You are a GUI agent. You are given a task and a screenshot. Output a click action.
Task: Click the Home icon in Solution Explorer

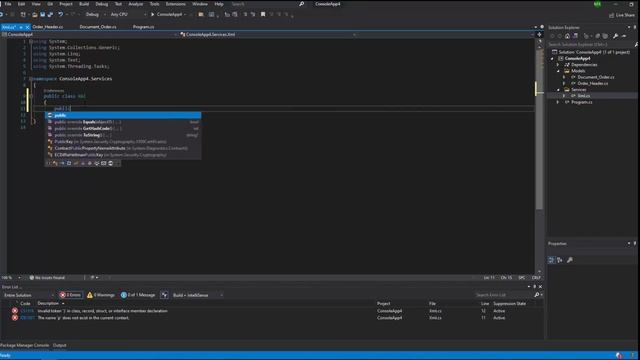567,36
